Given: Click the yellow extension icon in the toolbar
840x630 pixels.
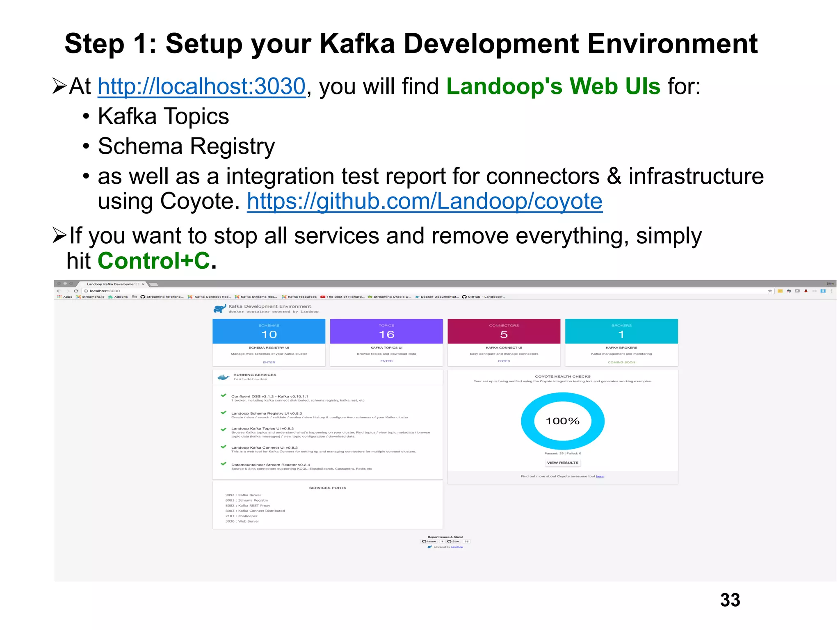Looking at the screenshot, I should (x=780, y=291).
